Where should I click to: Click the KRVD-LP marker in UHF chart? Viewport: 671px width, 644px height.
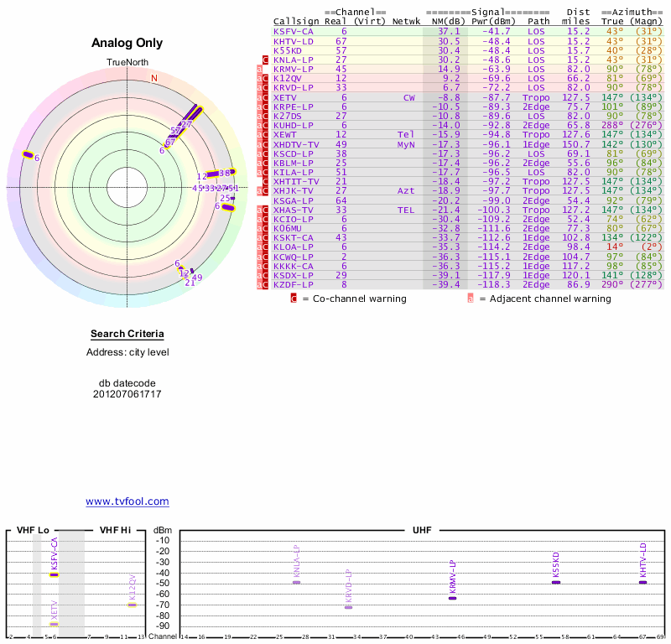pos(349,608)
